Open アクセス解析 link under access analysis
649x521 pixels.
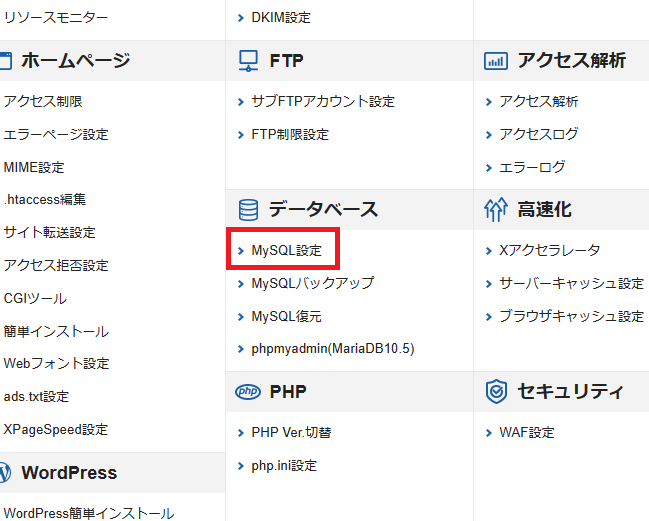coord(538,101)
